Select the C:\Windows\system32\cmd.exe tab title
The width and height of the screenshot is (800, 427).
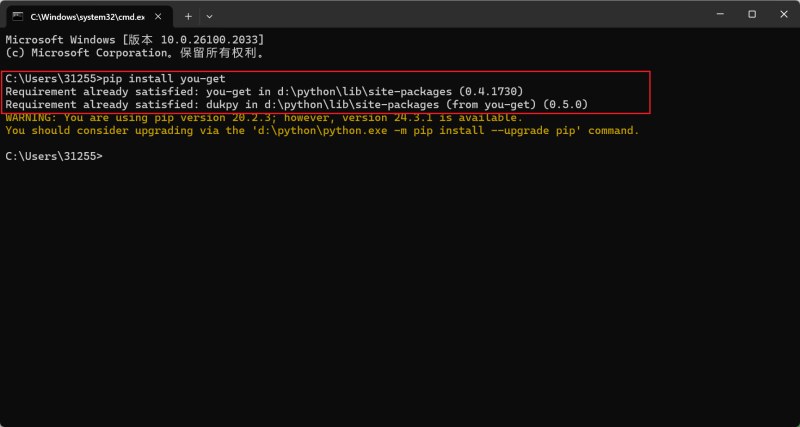point(87,17)
